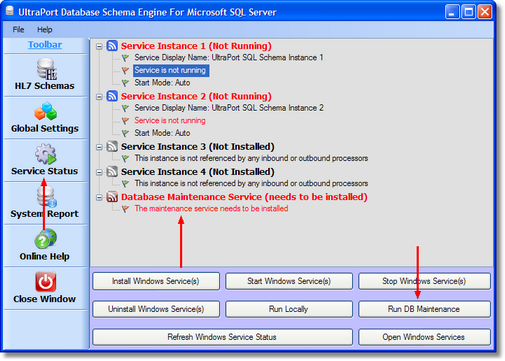Select 'not referenced' row under Service Instance 4

[x=251, y=183]
